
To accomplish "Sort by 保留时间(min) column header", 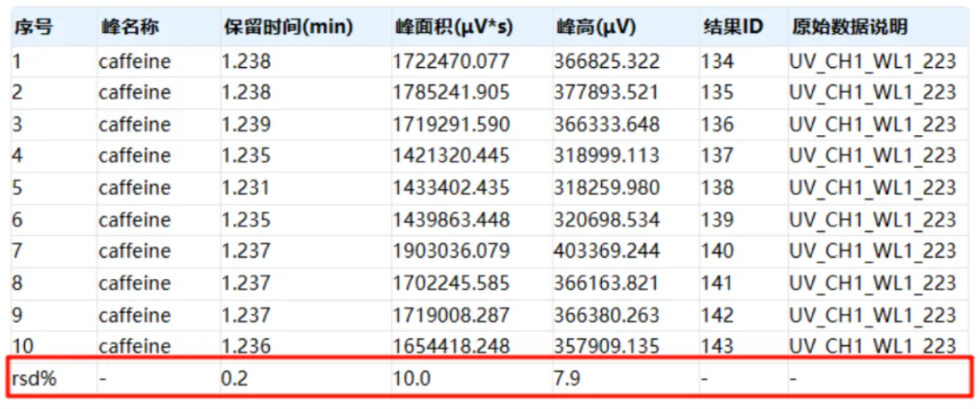I will click(288, 27).
